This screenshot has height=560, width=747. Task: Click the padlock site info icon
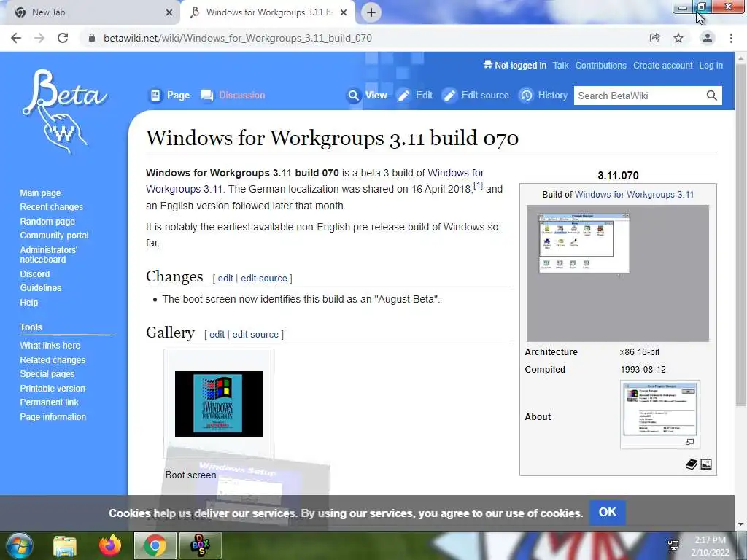pyautogui.click(x=91, y=38)
